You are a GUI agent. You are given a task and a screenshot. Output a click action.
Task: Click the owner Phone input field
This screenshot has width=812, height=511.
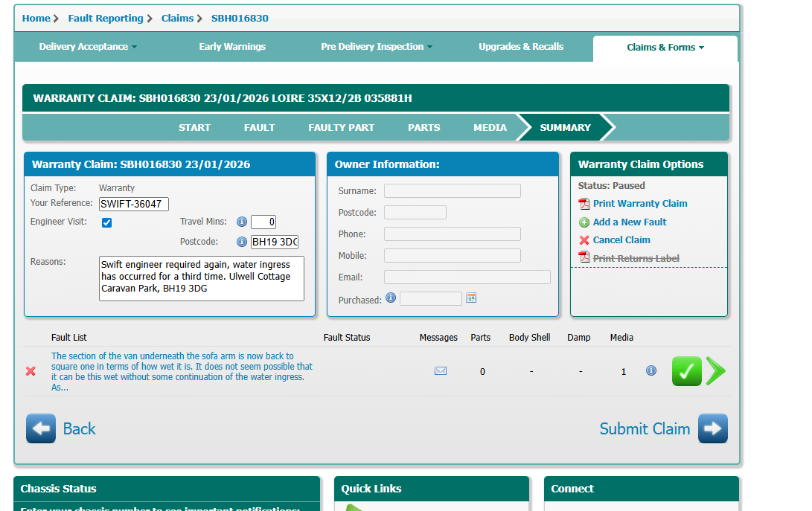pyautogui.click(x=452, y=234)
